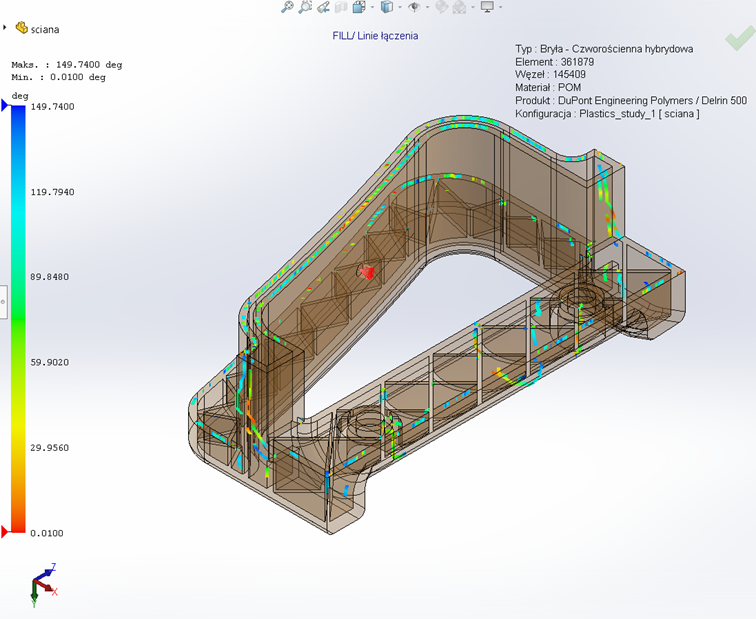The image size is (756, 619).
Task: Click the Display Style cube icon
Action: click(x=386, y=7)
